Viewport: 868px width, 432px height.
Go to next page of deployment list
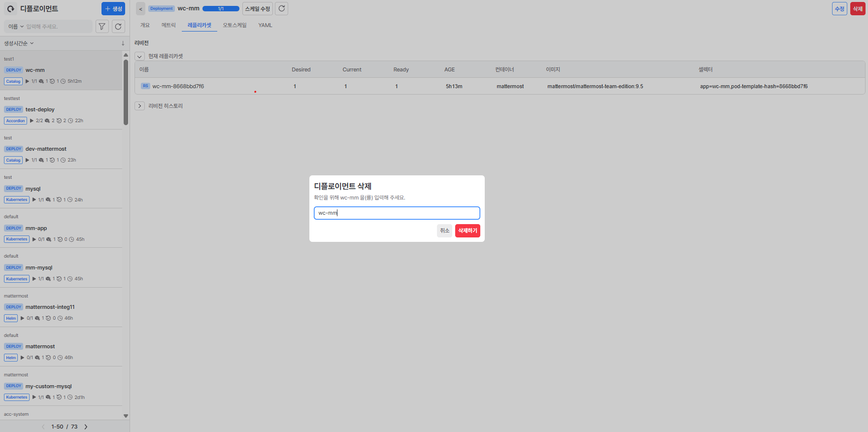pyautogui.click(x=86, y=427)
